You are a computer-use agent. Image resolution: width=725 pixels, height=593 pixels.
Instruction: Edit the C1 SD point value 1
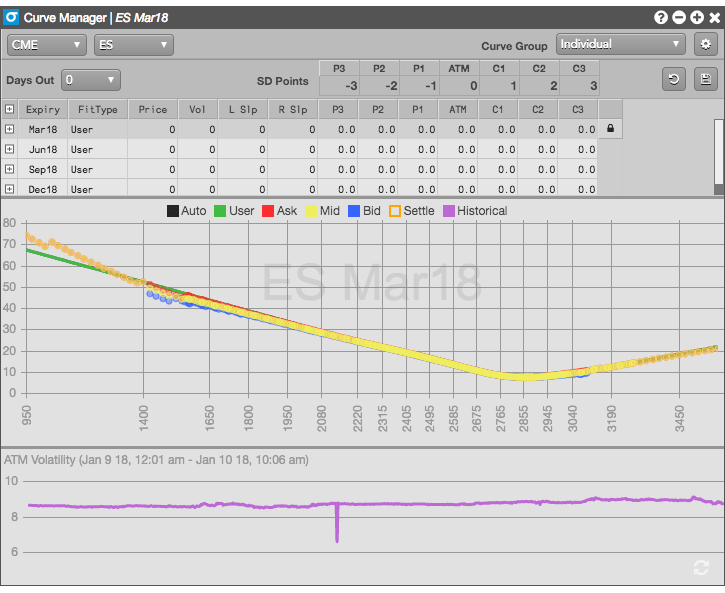(499, 86)
